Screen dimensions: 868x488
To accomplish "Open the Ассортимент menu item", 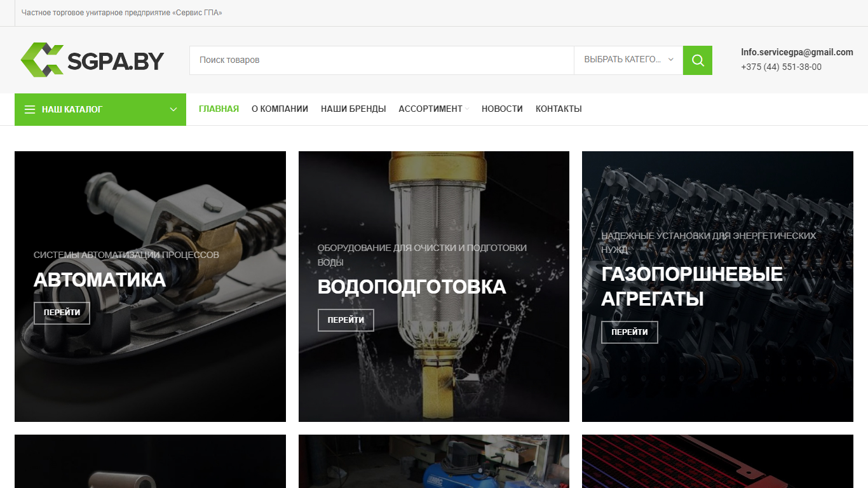I will coord(430,109).
